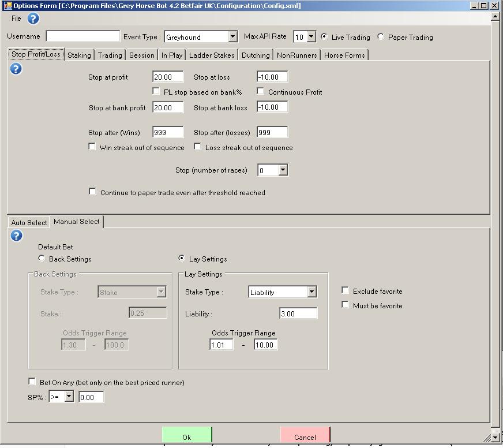
Task: Open the Lay Settings Stake Type dropdown
Action: (312, 292)
